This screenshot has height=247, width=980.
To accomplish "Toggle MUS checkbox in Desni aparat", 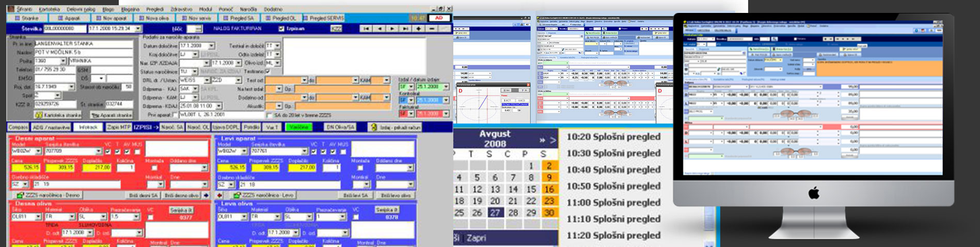I will [137, 152].
